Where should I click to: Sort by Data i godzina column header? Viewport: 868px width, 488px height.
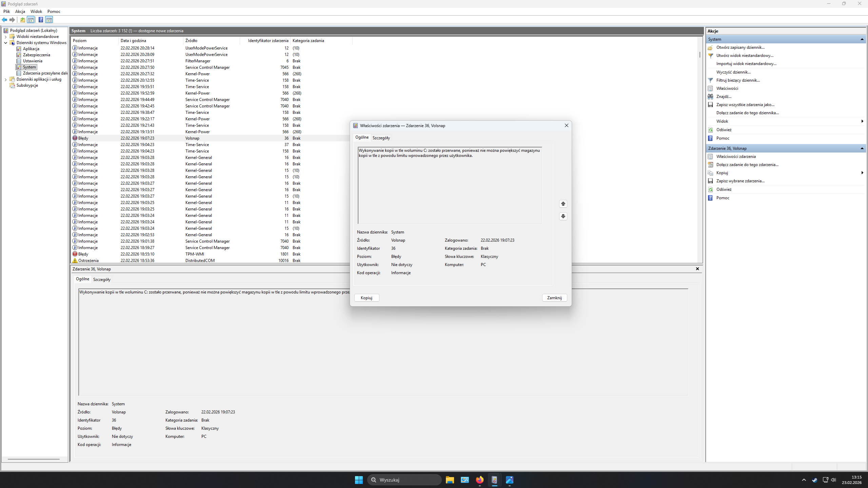click(x=133, y=41)
